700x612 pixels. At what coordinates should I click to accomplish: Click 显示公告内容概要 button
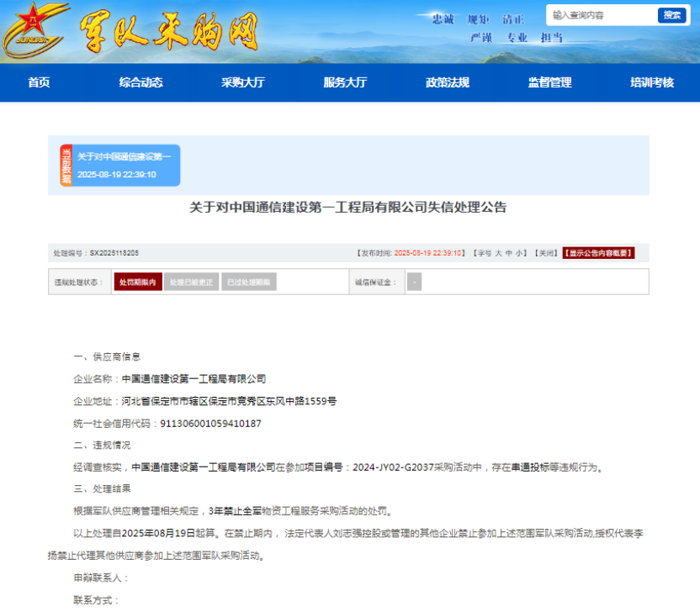(598, 253)
